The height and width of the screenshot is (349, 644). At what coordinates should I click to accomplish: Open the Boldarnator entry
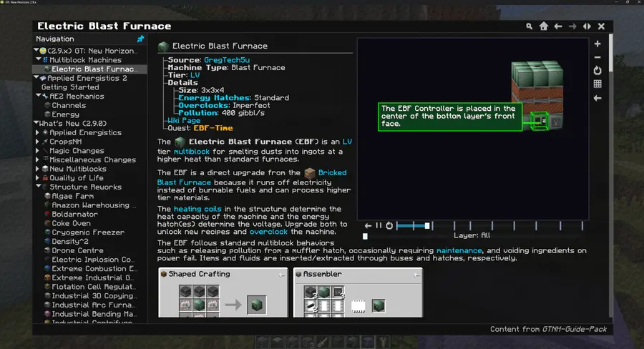tap(74, 214)
